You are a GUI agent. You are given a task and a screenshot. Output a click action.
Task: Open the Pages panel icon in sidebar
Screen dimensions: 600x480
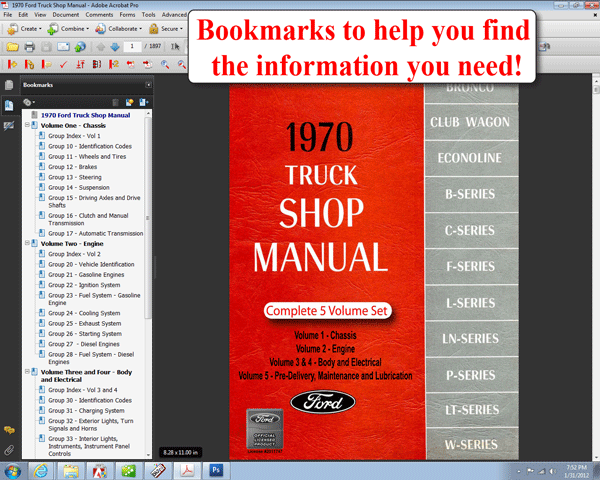tap(9, 85)
